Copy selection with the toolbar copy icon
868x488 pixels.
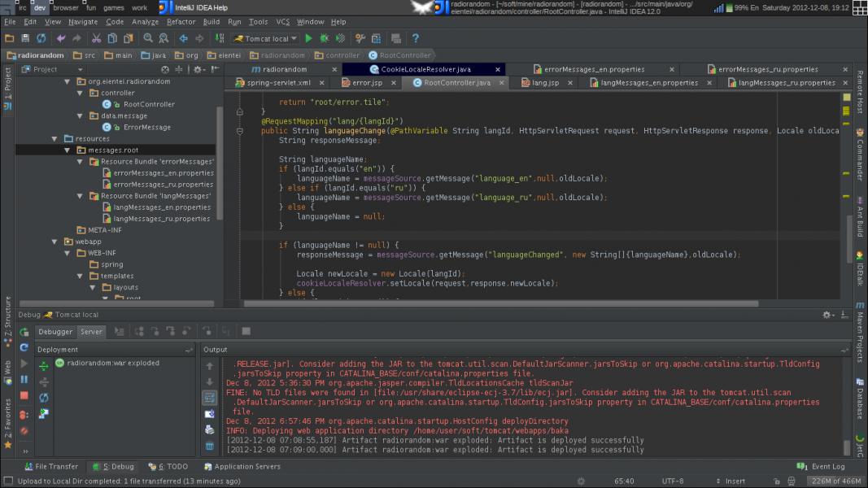coord(112,38)
